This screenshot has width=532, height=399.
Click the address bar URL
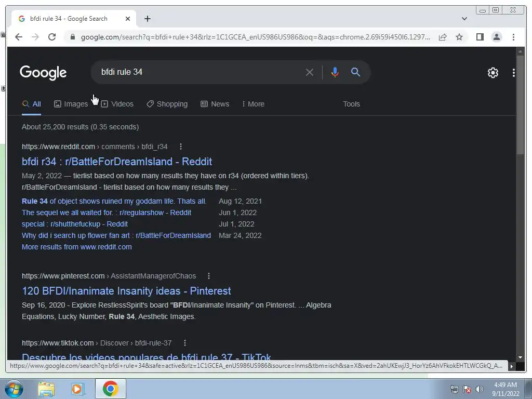[256, 37]
